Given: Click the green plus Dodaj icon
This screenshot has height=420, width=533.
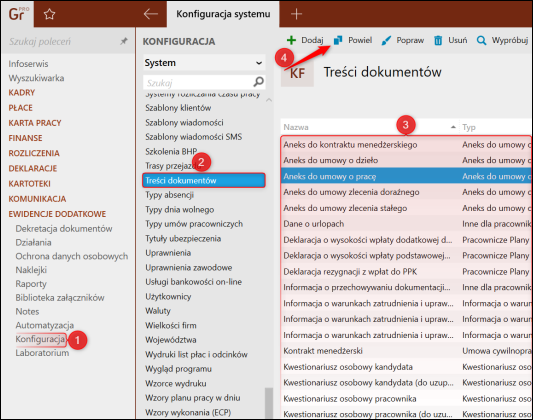Looking at the screenshot, I should pos(291,40).
